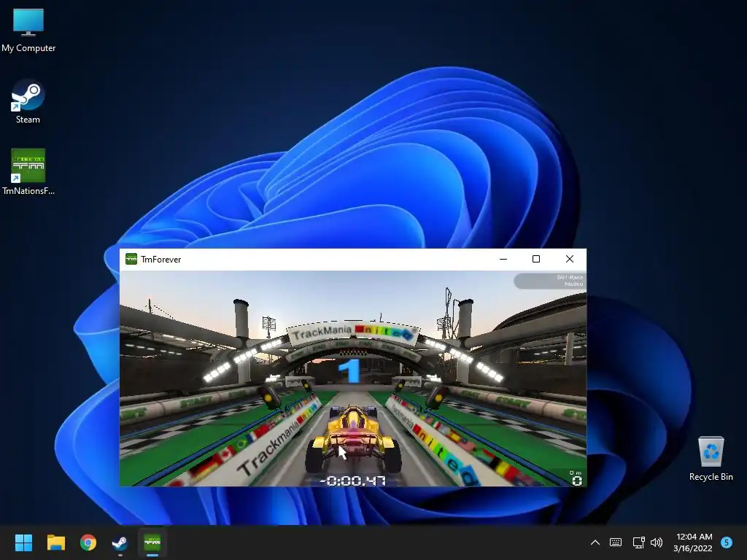Open Steam from the taskbar
This screenshot has height=560, width=747.
pyautogui.click(x=120, y=542)
